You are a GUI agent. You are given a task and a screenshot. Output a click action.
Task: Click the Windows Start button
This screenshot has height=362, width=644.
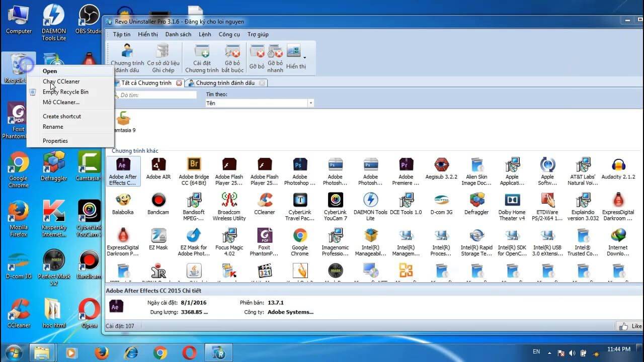[14, 352]
